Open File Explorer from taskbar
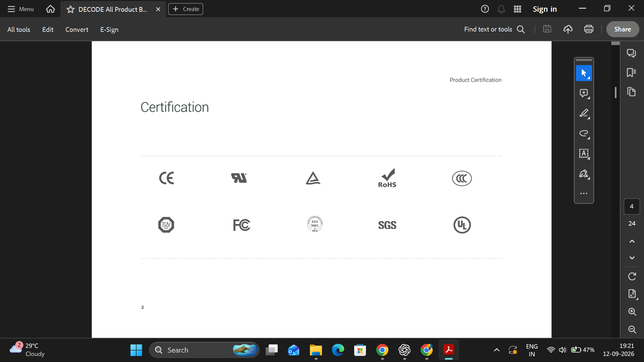Image resolution: width=644 pixels, height=362 pixels. point(316,350)
